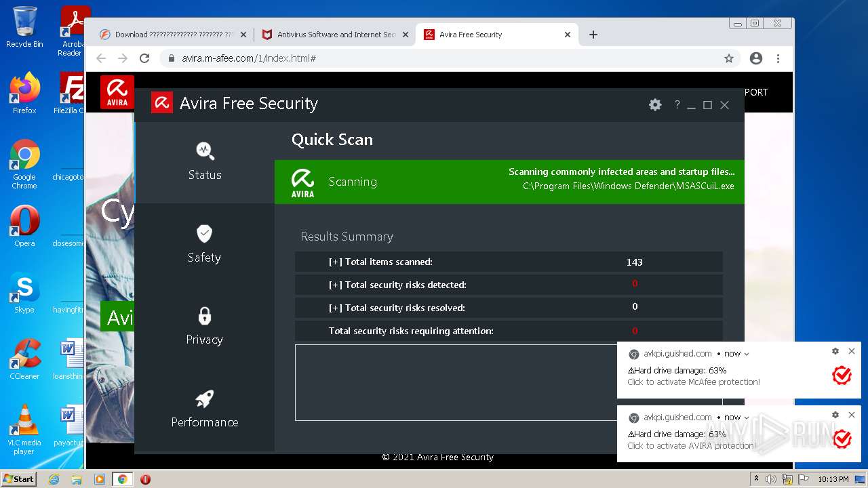Open the CCleaner desktop shortcut
This screenshot has width=868, height=488.
tap(24, 359)
